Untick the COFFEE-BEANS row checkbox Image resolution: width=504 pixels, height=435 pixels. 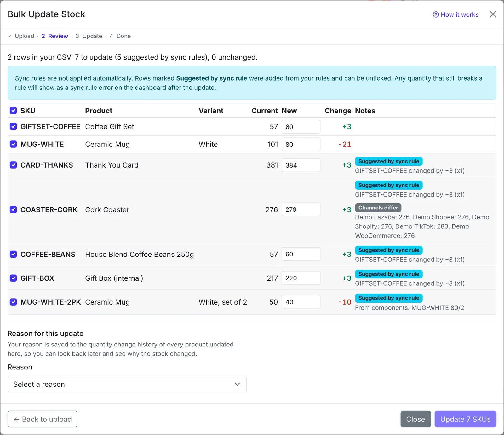coord(13,254)
